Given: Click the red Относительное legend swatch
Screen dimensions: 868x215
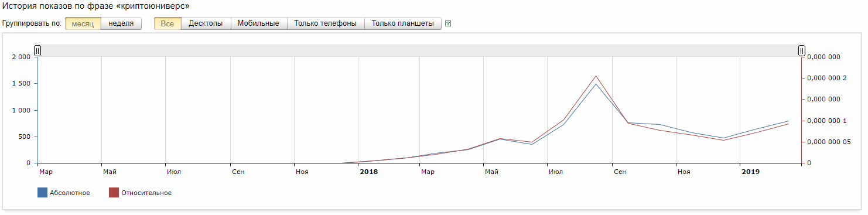Looking at the screenshot, I should [114, 193].
